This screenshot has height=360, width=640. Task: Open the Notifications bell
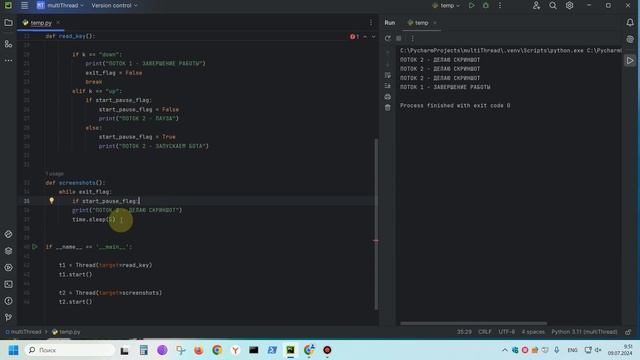tap(630, 23)
